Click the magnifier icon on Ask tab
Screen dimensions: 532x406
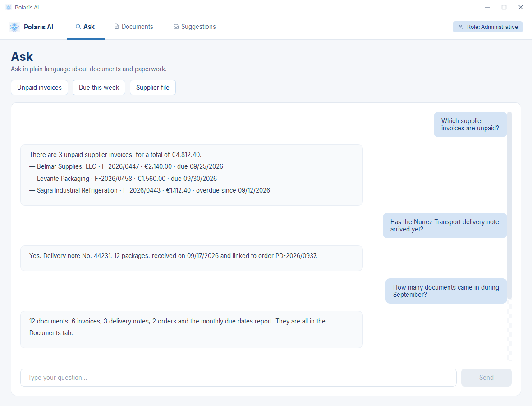[x=78, y=27]
